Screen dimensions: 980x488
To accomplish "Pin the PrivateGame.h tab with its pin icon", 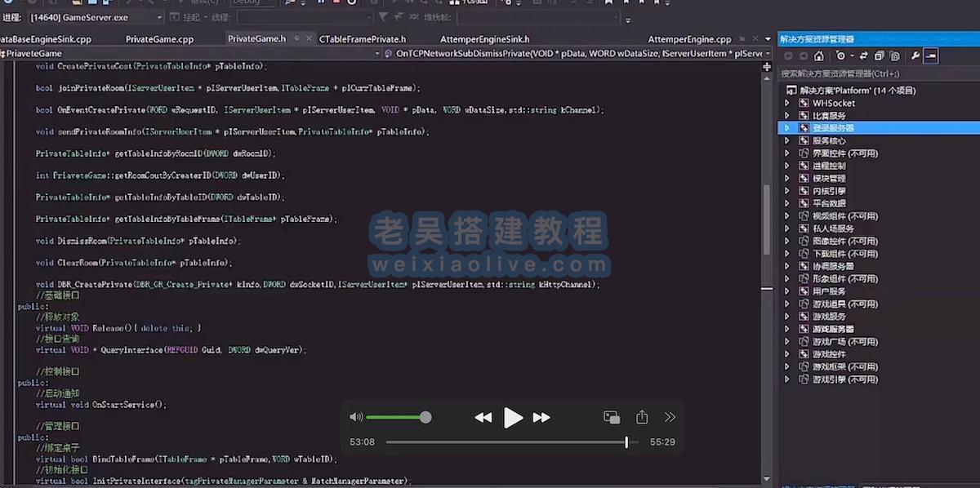I will coord(296,38).
